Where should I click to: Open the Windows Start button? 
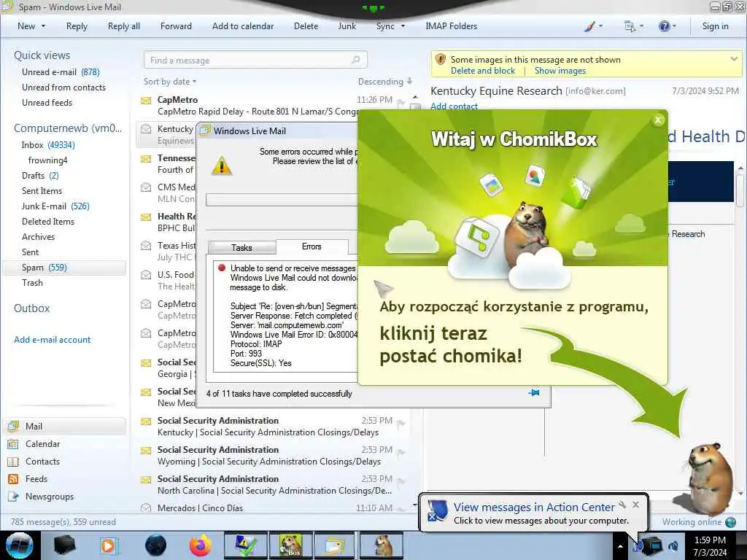[19, 545]
